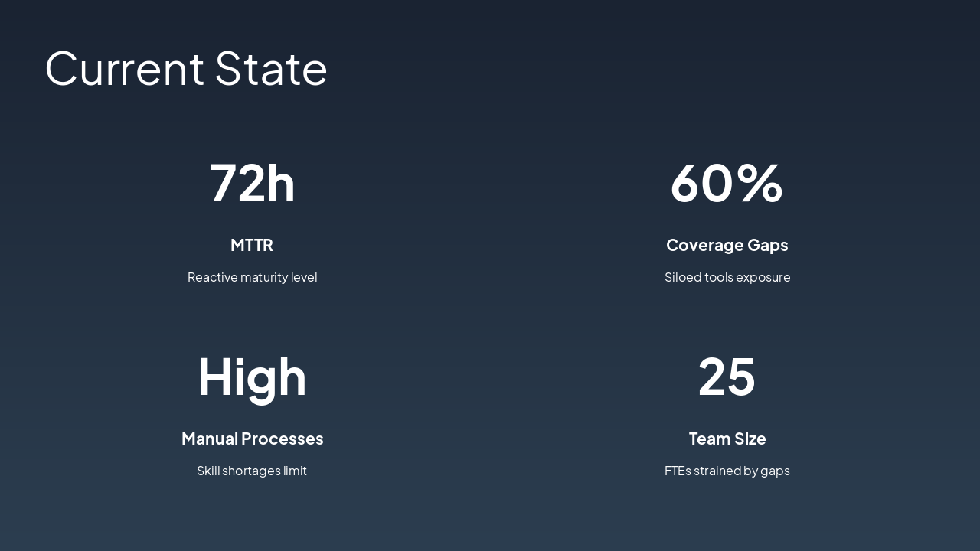
Task: Select the large '25' statistic
Action: pyautogui.click(x=727, y=377)
